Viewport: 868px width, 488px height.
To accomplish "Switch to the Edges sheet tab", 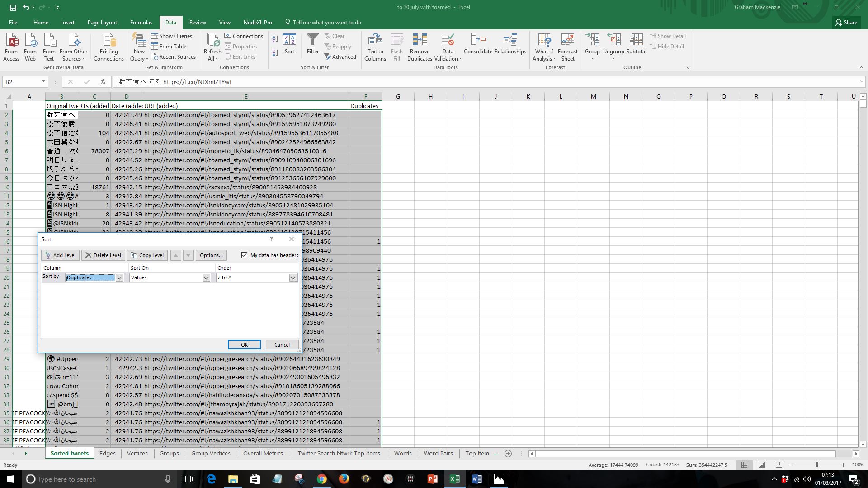I will point(107,454).
